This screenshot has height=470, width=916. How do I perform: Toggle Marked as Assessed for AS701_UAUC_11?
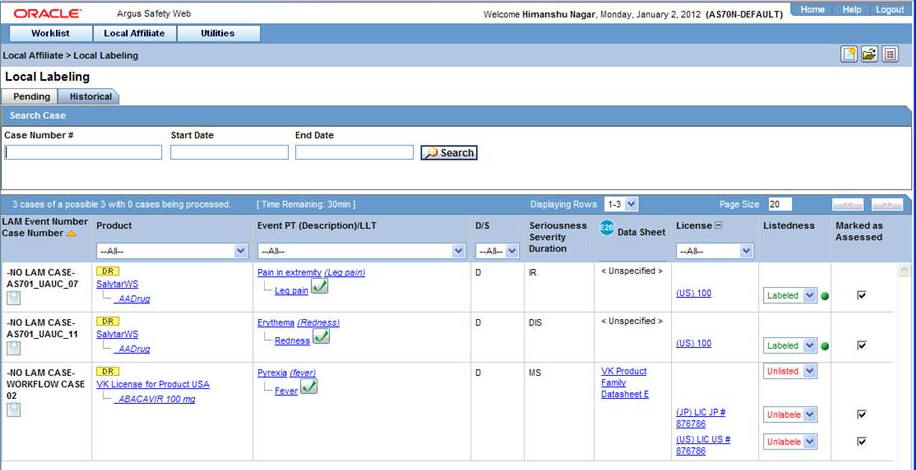tap(861, 345)
